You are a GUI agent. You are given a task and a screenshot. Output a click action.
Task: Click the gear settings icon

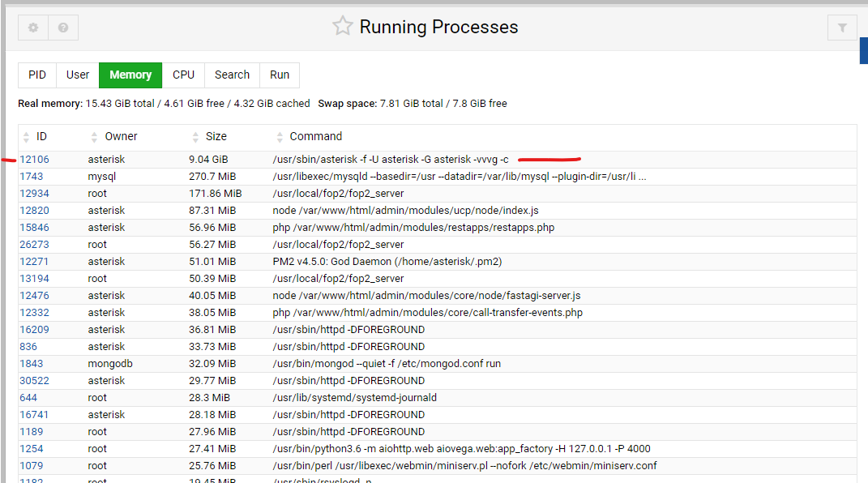33,28
